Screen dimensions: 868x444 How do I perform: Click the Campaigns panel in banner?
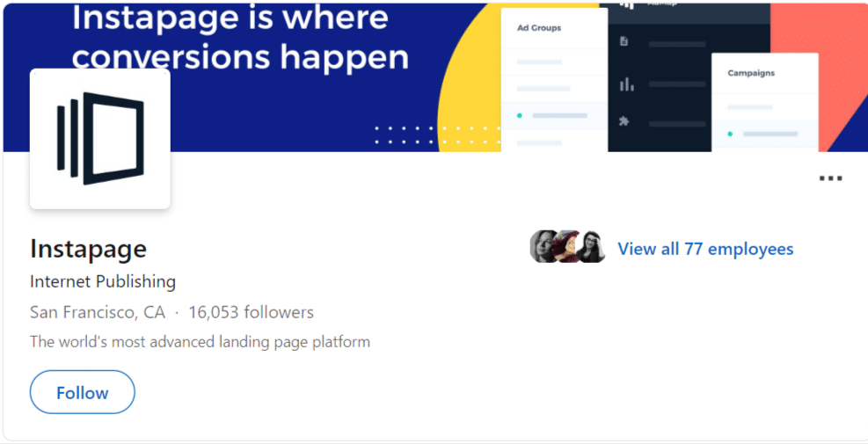pyautogui.click(x=764, y=102)
